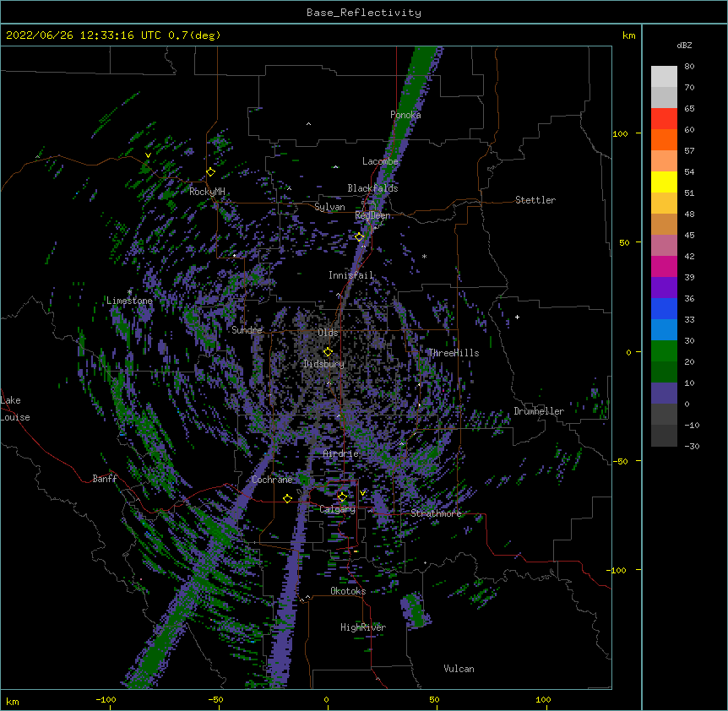Select the magenta swatch in dBZ legend
728x711 pixels.
pos(664,266)
